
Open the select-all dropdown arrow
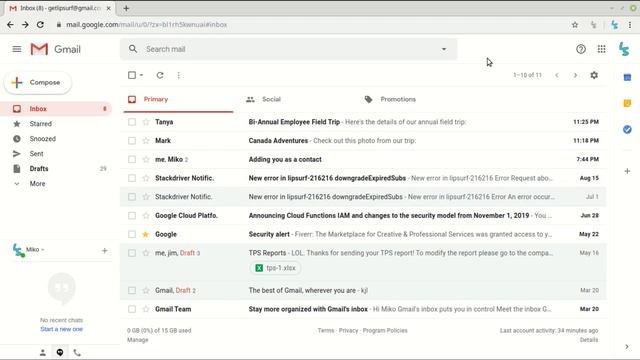pos(141,75)
